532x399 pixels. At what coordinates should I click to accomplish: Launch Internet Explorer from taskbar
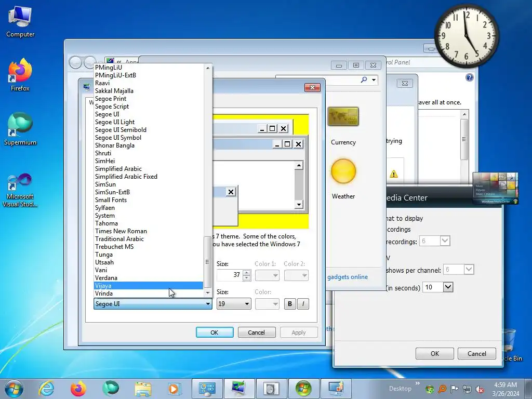click(x=46, y=389)
